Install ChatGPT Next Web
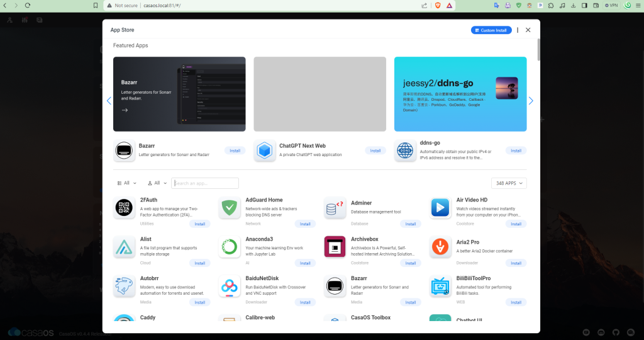This screenshot has height=340, width=644. [x=375, y=150]
